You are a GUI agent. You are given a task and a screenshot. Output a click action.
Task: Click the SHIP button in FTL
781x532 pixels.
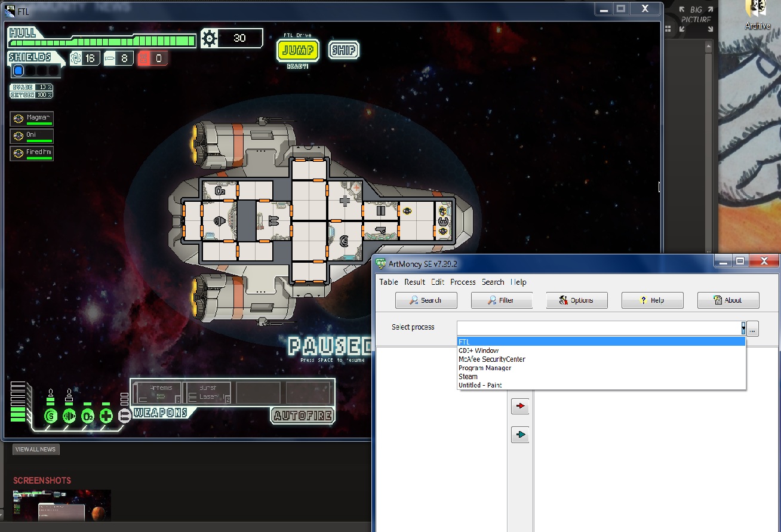[x=344, y=50]
